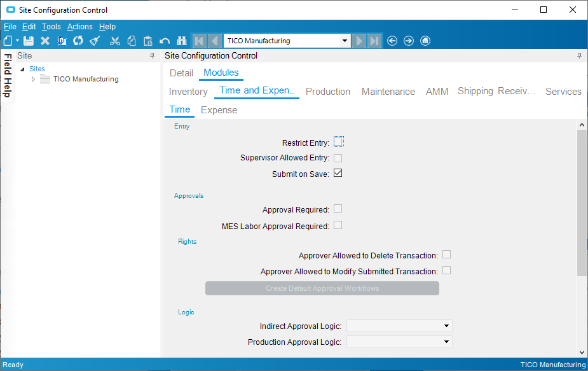Toggle MES Labor Approval Required
The image size is (588, 371).
tap(338, 225)
